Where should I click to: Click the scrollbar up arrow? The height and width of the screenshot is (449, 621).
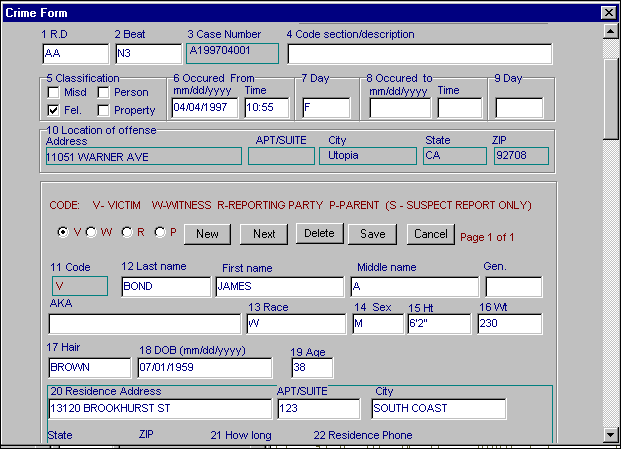point(610,31)
